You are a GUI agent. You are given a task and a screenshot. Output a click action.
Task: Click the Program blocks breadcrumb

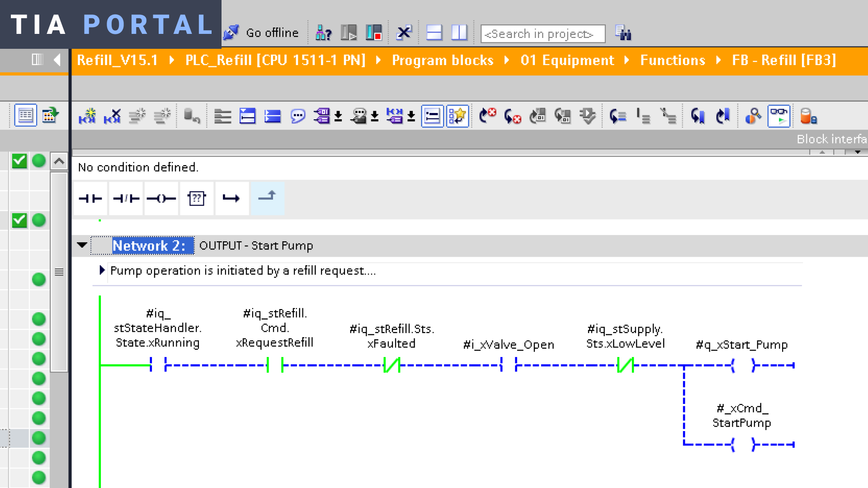[x=443, y=60]
